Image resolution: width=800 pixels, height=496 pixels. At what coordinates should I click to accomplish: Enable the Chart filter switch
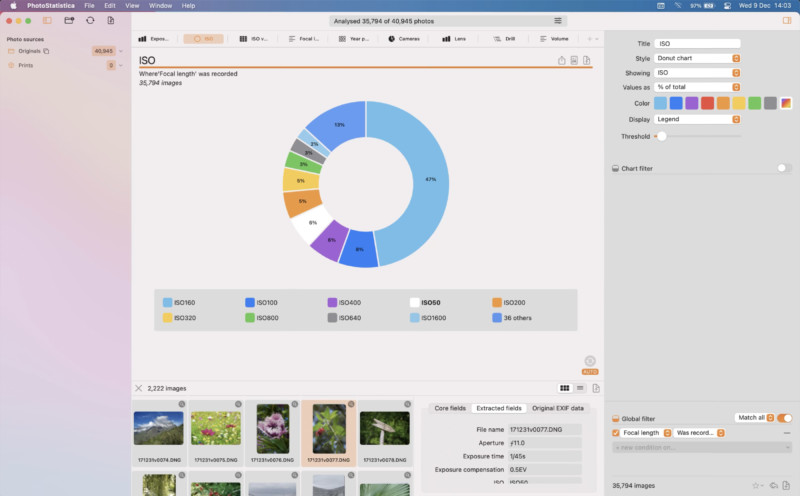[784, 168]
